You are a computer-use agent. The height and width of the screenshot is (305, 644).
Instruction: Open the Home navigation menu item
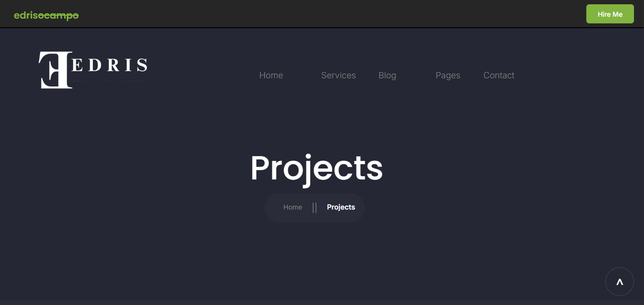[271, 75]
